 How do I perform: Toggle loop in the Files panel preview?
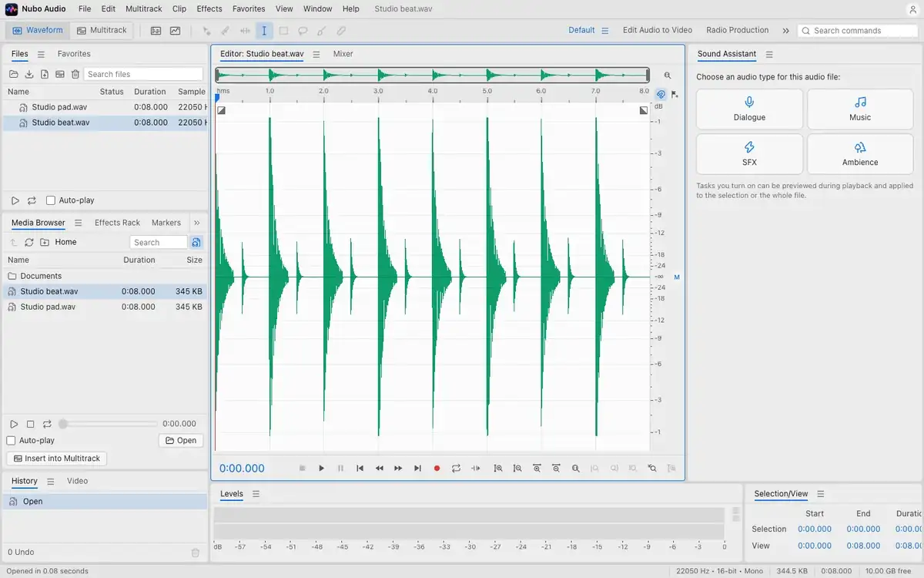(32, 200)
